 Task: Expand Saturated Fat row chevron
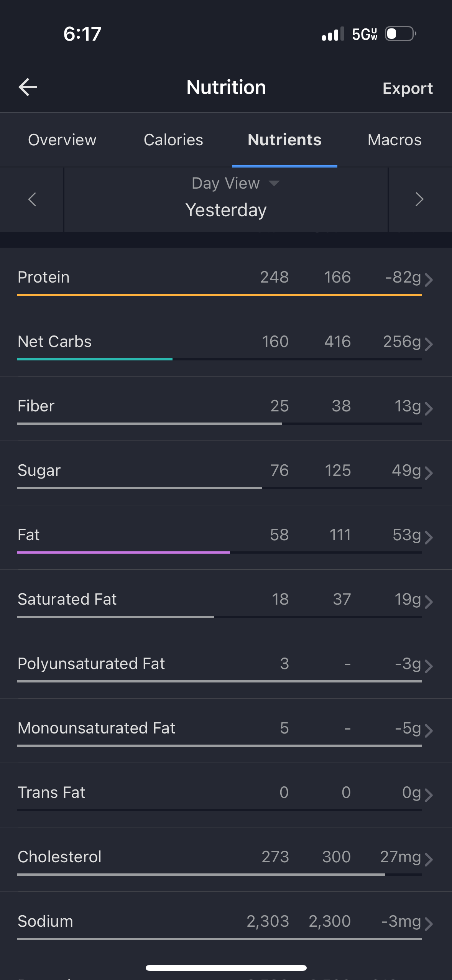(429, 602)
